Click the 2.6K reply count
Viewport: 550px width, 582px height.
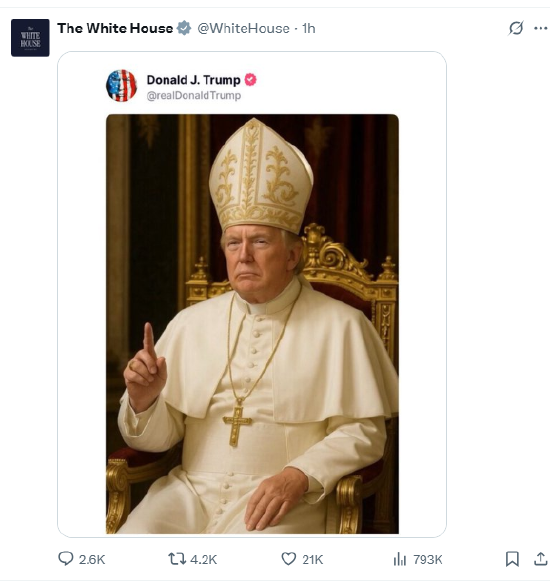[92, 559]
